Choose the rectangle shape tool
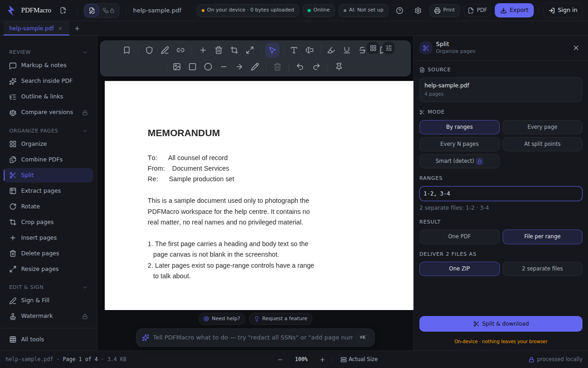The width and height of the screenshot is (588, 368). coord(192,67)
